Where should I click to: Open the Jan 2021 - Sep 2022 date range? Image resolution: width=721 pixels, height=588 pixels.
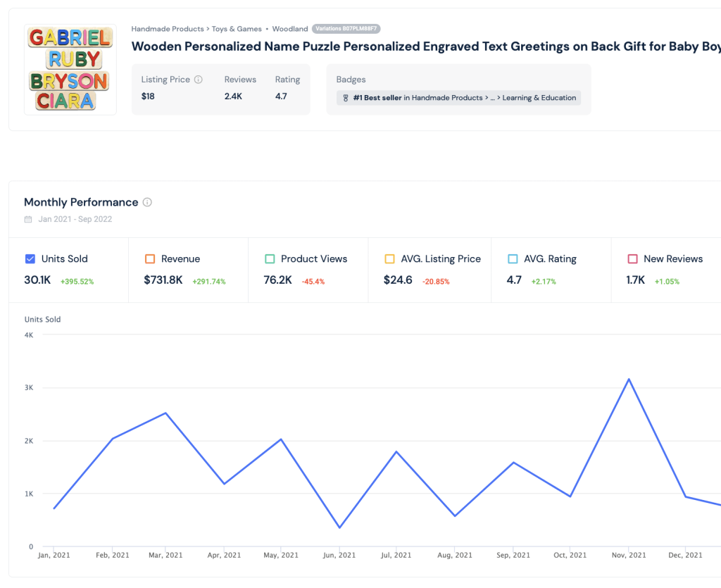pos(75,219)
